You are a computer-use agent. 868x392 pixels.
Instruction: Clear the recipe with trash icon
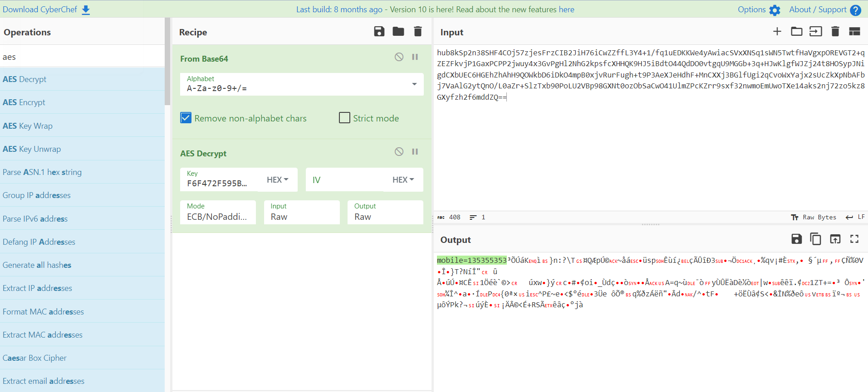coord(417,31)
